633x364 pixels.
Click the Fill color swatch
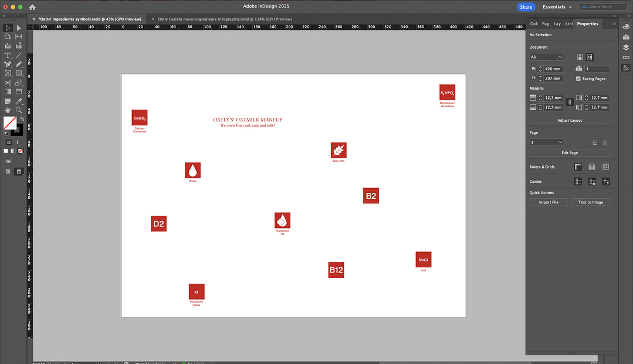10,123
